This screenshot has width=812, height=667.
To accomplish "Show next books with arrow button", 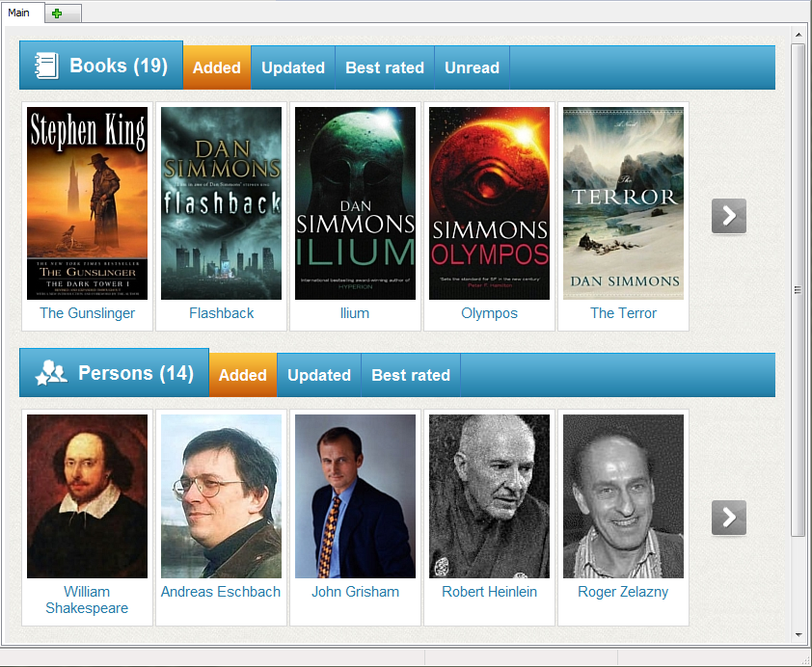I will (x=729, y=216).
